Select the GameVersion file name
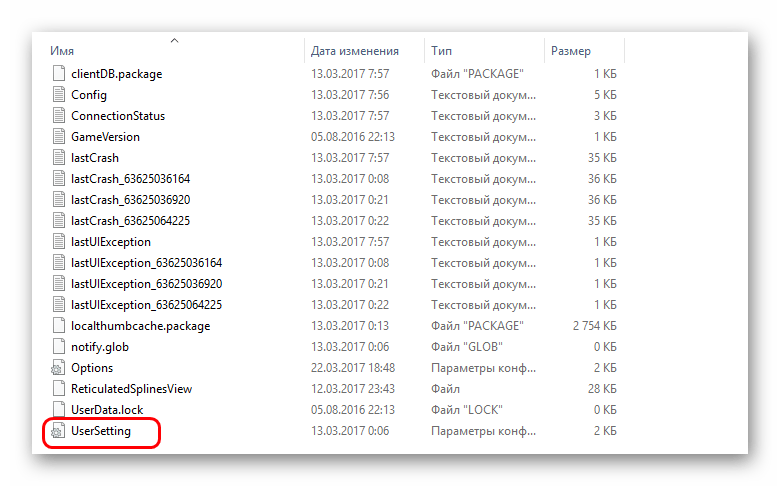 105,136
